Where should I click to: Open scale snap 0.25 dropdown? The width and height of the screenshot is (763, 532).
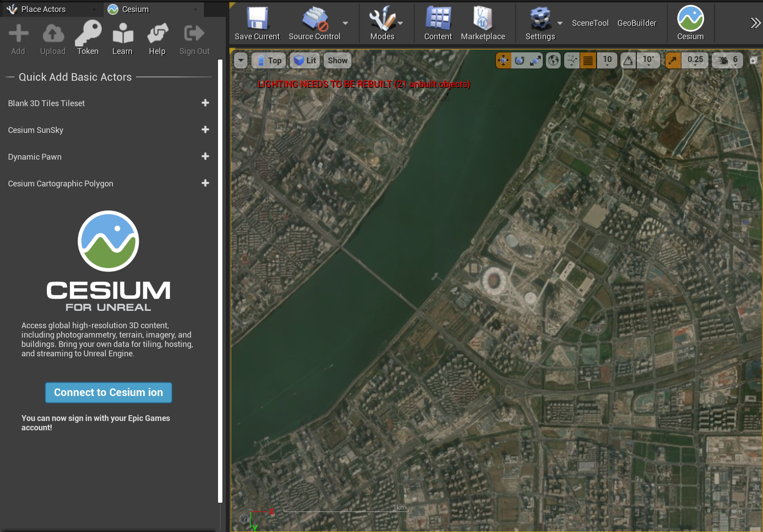click(695, 61)
